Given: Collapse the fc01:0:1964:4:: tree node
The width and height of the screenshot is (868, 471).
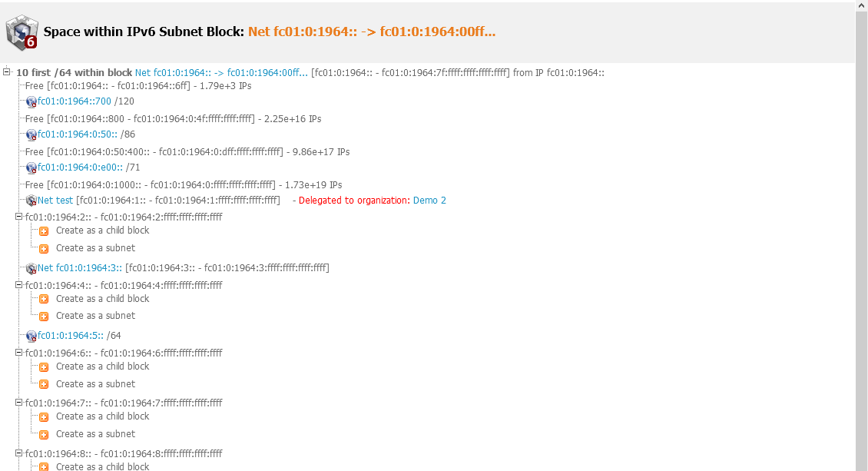Looking at the screenshot, I should coord(19,285).
